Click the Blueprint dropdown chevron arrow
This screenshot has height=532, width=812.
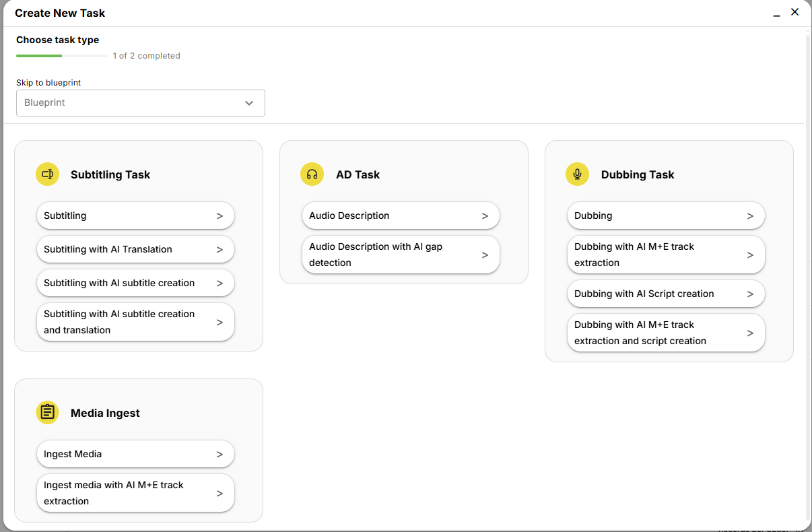point(249,103)
